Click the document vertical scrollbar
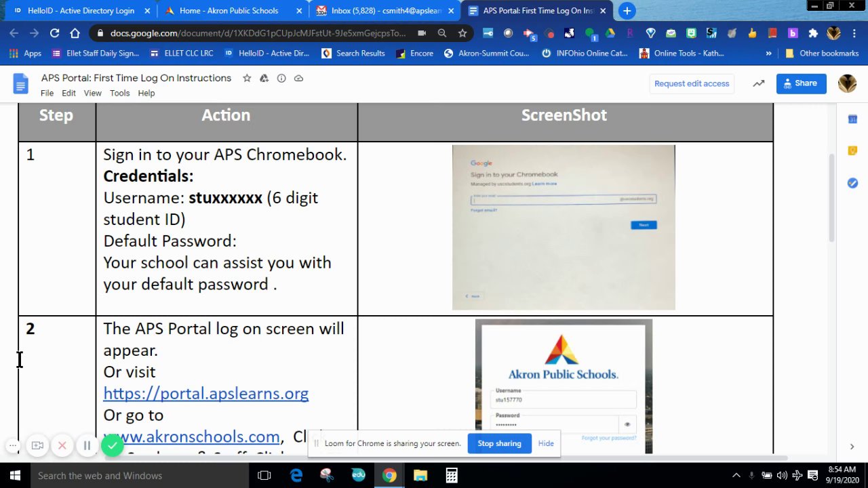 click(x=832, y=197)
